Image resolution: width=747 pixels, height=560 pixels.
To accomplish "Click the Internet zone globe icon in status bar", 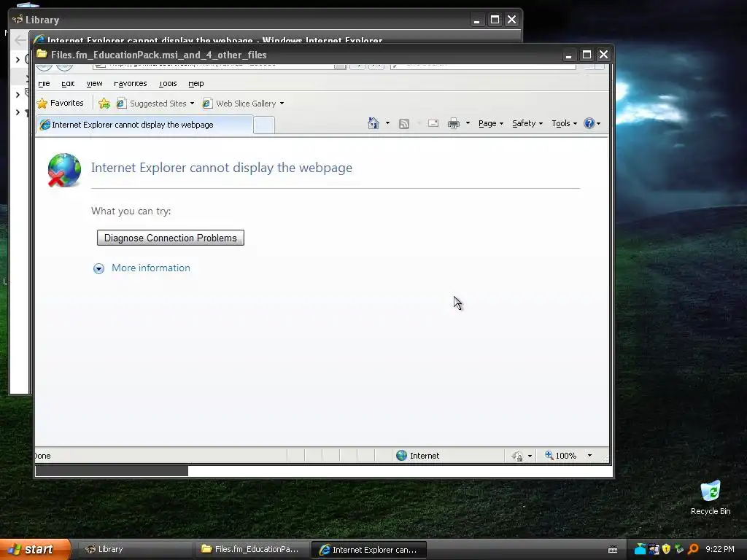I will coord(402,456).
